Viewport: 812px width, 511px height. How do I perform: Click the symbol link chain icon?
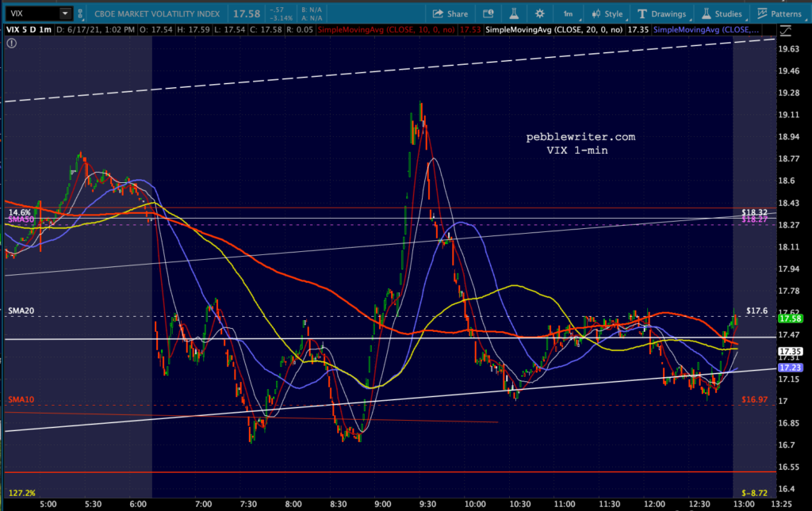82,13
